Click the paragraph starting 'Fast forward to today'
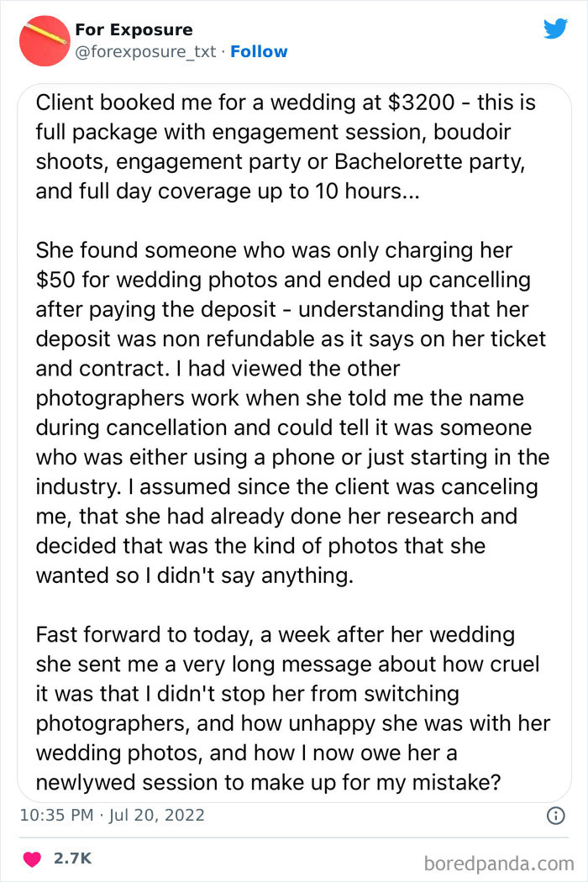The height and width of the screenshot is (882, 588). (x=292, y=708)
